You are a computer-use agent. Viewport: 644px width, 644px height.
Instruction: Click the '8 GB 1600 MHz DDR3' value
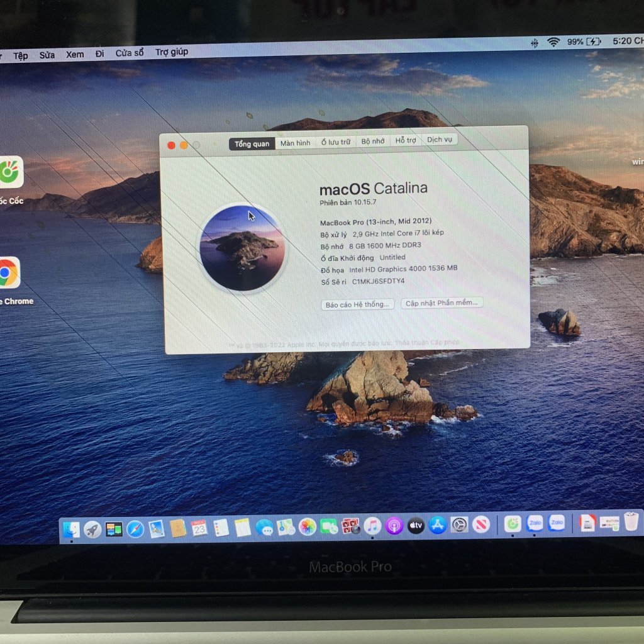385,246
